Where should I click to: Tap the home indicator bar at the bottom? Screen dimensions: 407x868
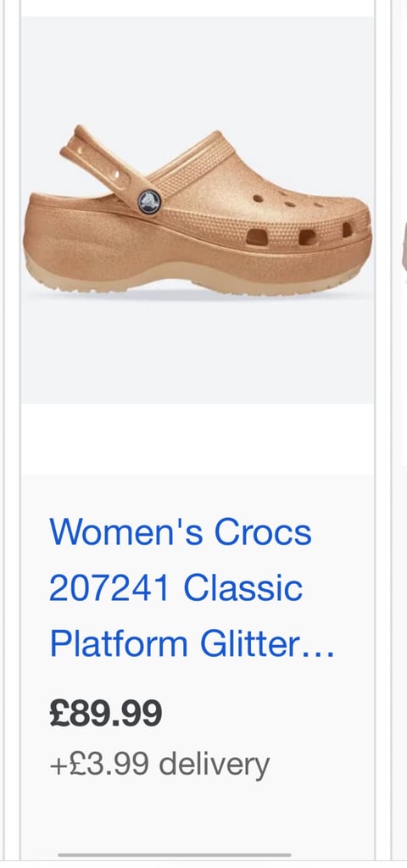pyautogui.click(x=175, y=855)
